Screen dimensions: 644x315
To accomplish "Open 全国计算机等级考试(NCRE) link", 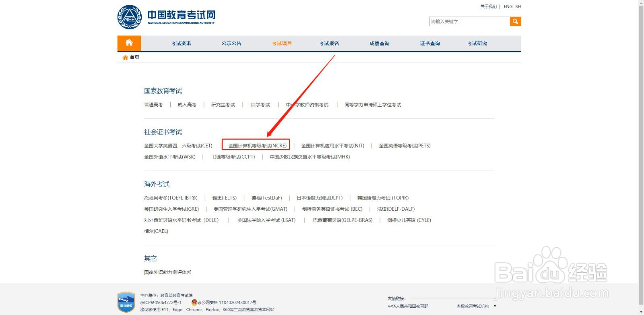I will pos(258,146).
